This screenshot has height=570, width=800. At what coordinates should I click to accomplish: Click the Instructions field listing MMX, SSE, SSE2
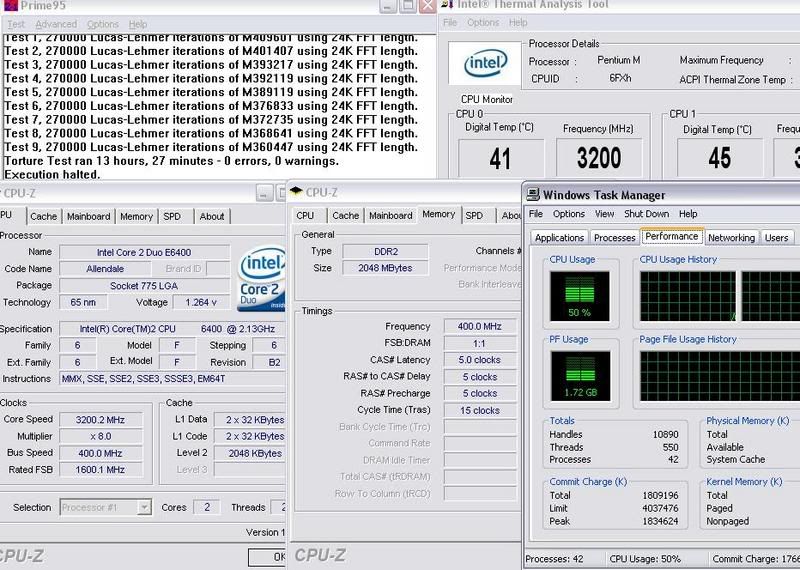click(172, 379)
